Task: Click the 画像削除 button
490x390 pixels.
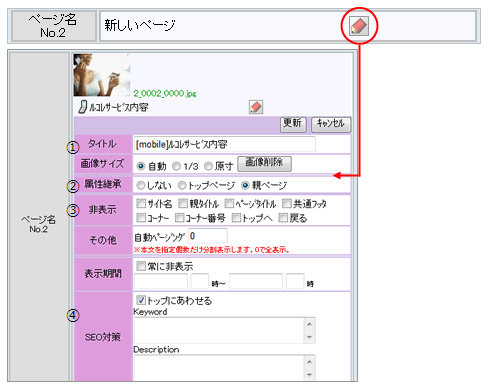Action: (264, 164)
